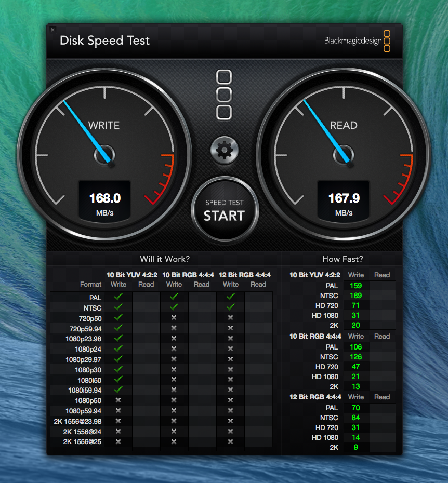Click the READ gauge needle dial
The width and height of the screenshot is (448, 483).
coord(344,154)
